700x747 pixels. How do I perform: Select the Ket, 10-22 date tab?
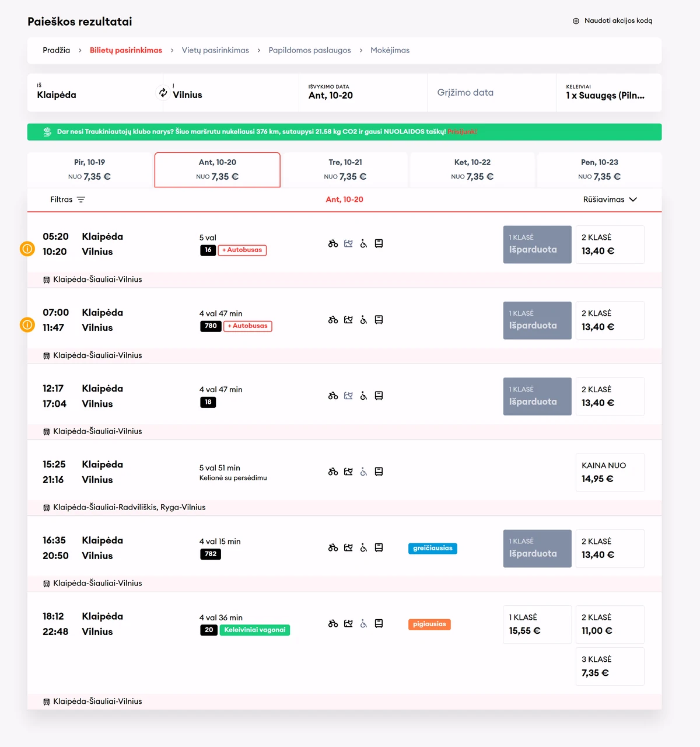(x=473, y=170)
